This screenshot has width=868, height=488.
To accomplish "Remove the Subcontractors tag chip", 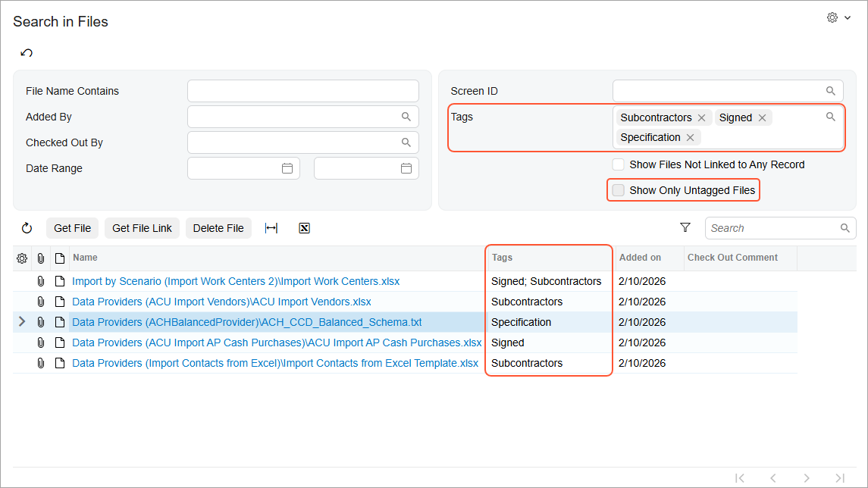I will pyautogui.click(x=701, y=118).
